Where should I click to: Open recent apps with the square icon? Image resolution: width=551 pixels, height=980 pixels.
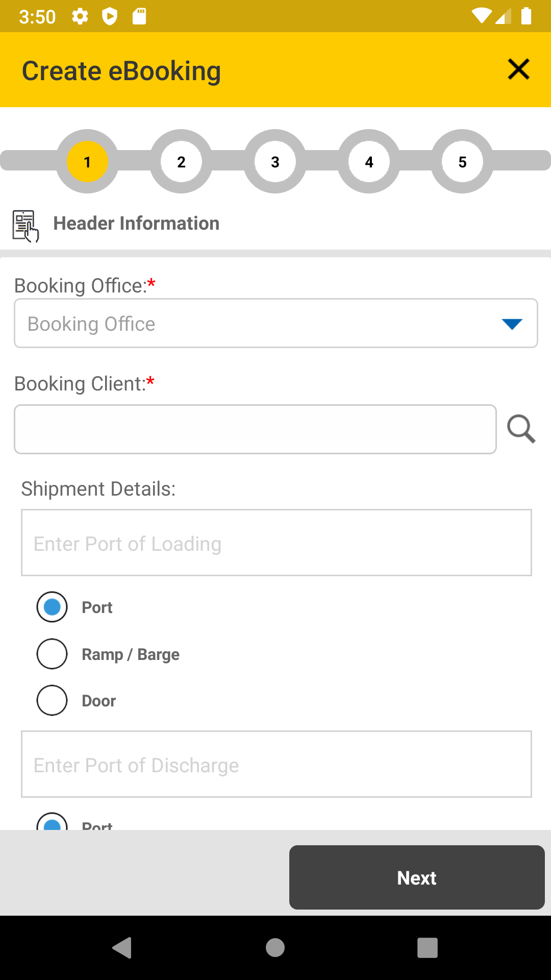[x=428, y=948]
